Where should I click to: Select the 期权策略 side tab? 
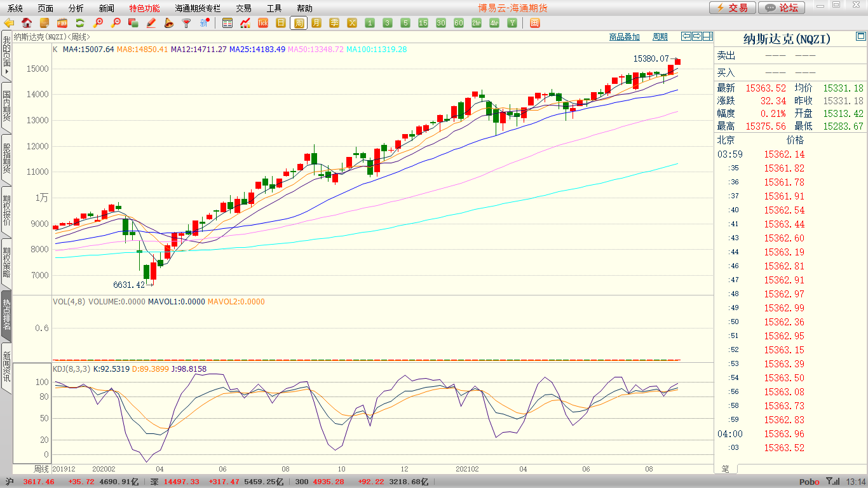(x=6, y=263)
